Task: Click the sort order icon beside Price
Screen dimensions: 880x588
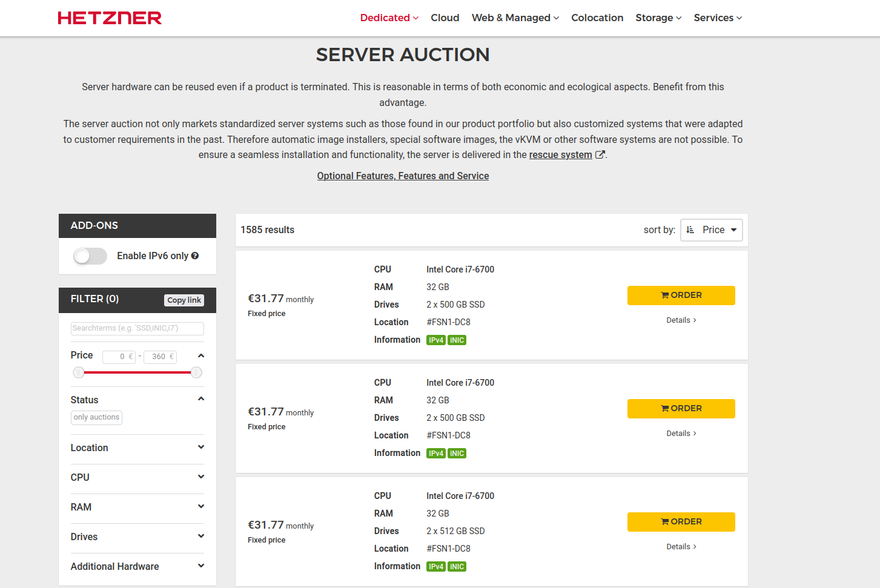Action: [x=690, y=230]
